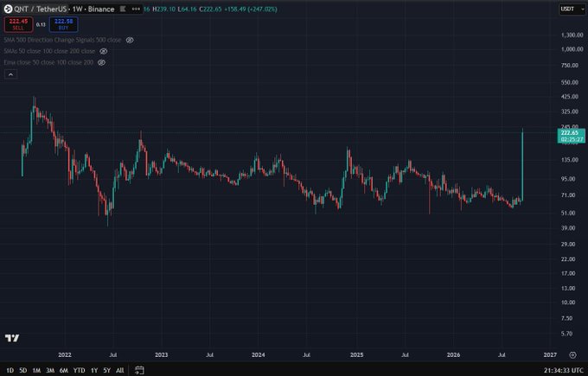Select the Ema close 50 close 100 legend

[48, 62]
